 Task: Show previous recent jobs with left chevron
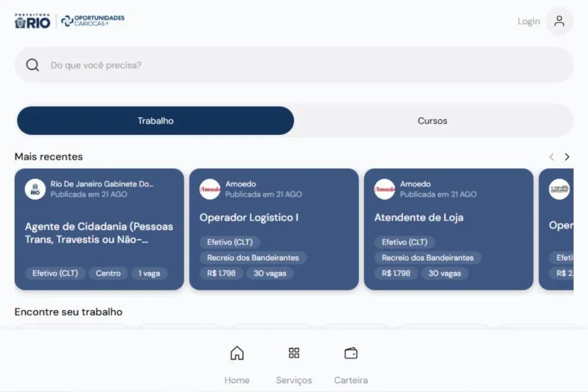(x=552, y=157)
